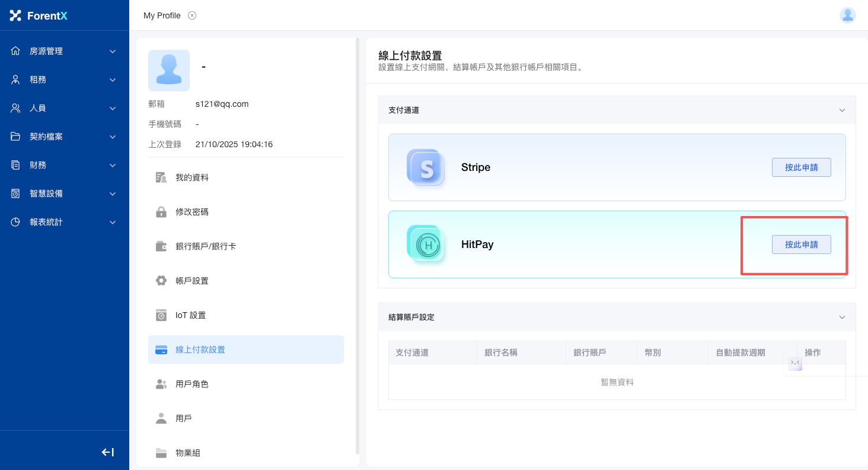This screenshot has width=868, height=470.
Task: Open 我的資料 profile section
Action: 192,177
